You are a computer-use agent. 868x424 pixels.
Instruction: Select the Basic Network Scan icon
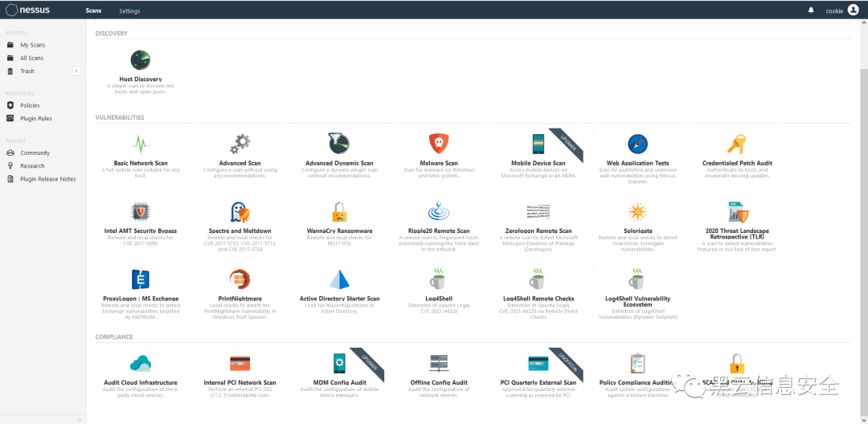[141, 145]
